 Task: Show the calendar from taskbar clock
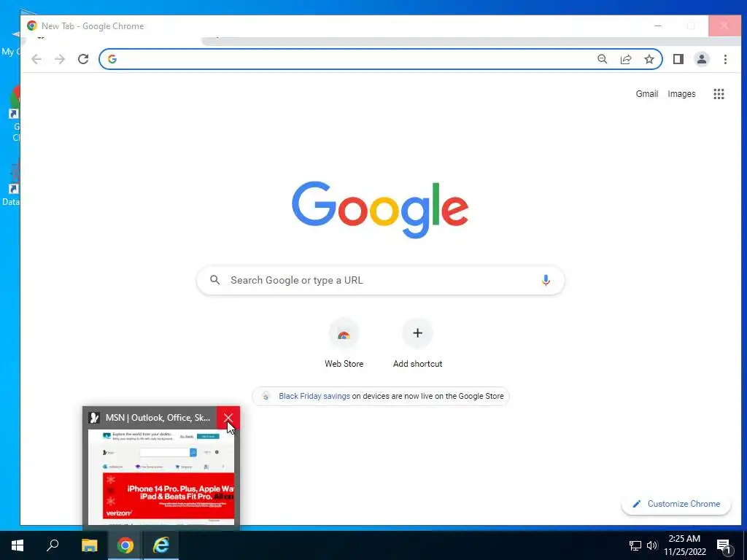point(684,545)
